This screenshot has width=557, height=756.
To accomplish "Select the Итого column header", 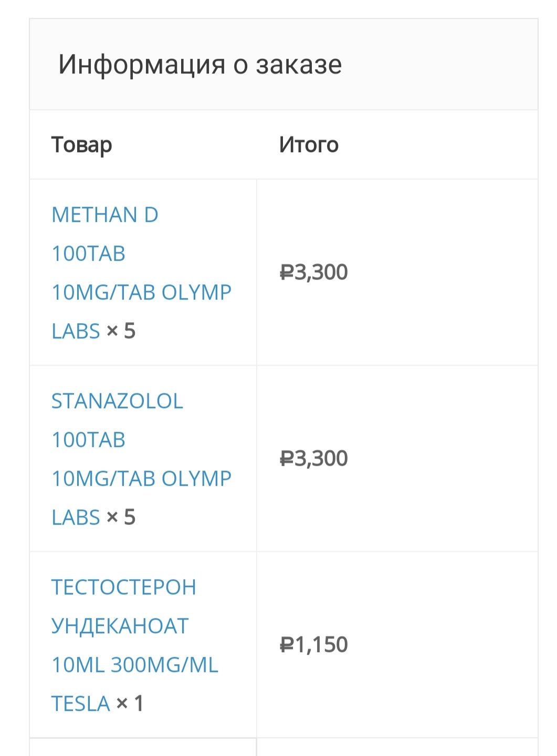I will tap(309, 145).
